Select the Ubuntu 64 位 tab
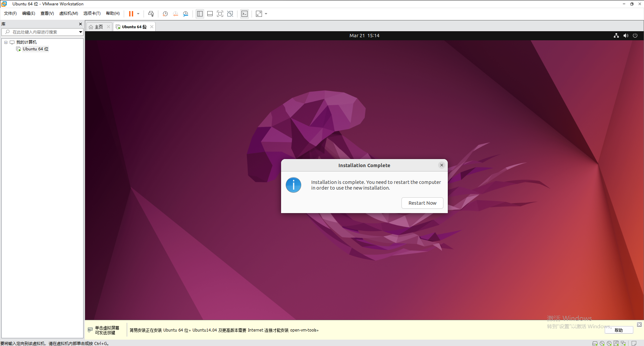The image size is (644, 346). (134, 27)
